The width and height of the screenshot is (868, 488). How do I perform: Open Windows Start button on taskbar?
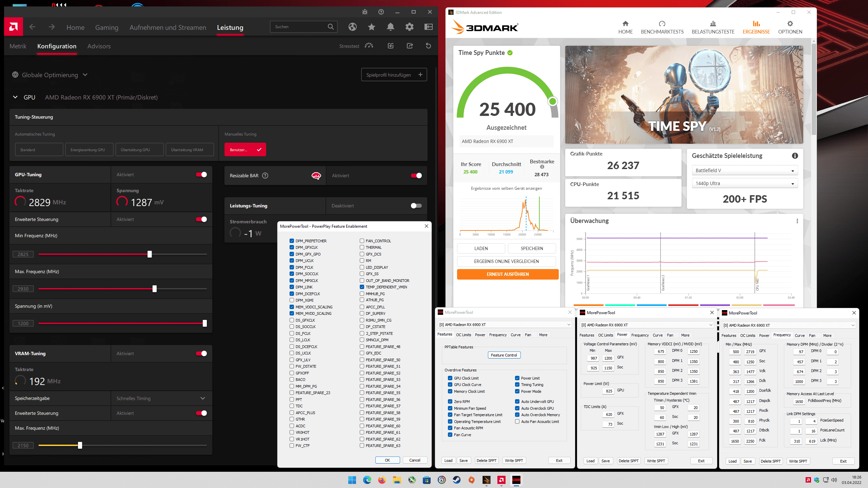click(x=352, y=480)
